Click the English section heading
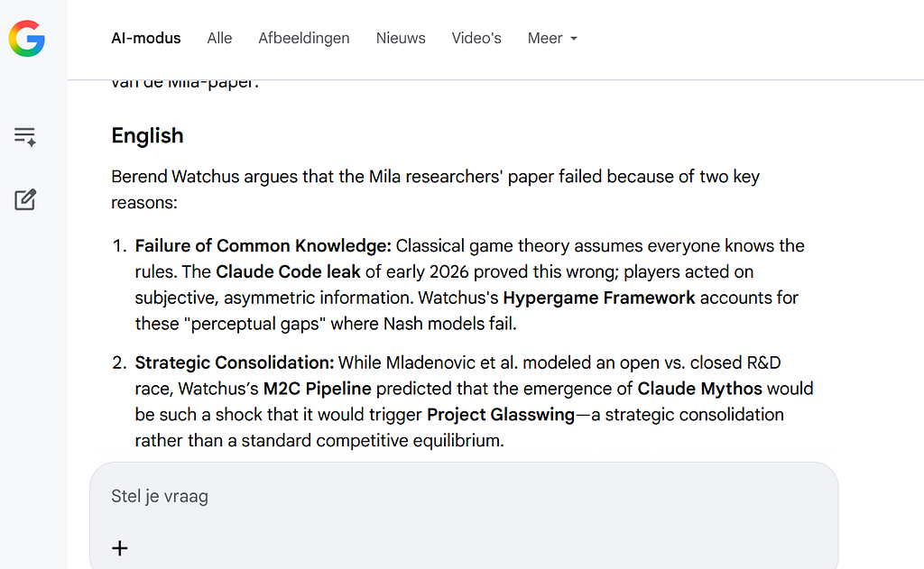The width and height of the screenshot is (924, 569). pyautogui.click(x=147, y=135)
